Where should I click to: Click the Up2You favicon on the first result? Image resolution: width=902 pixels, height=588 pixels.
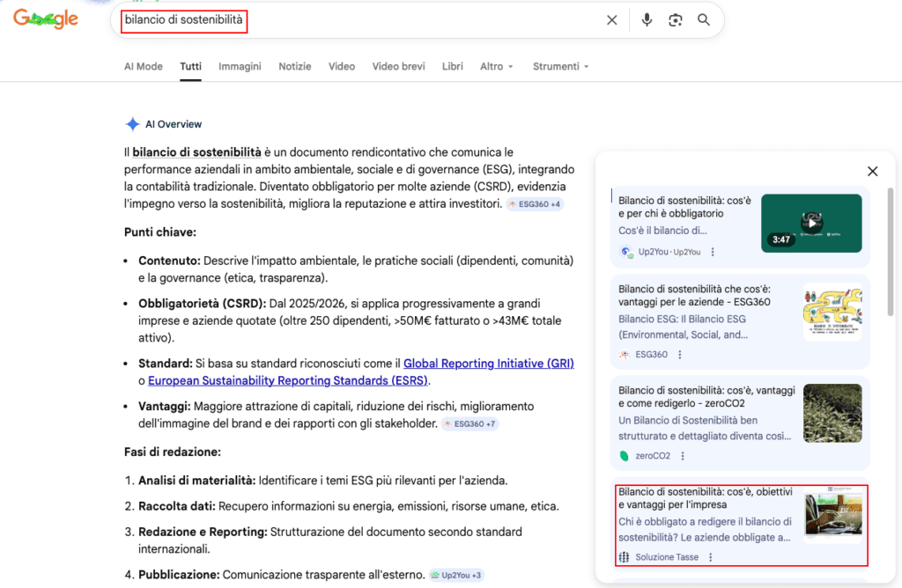[x=627, y=252]
